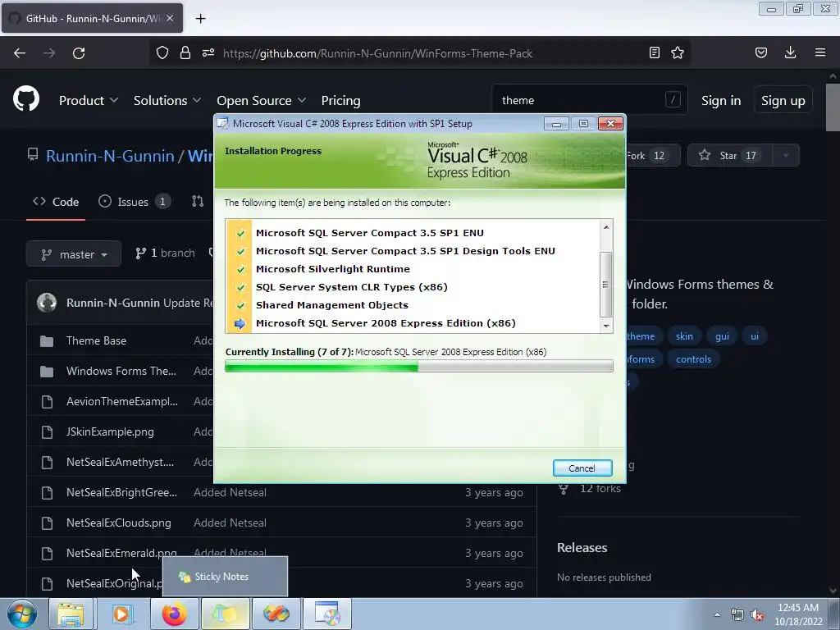The width and height of the screenshot is (840, 630).
Task: Click the Fork 12 button
Action: 652,155
